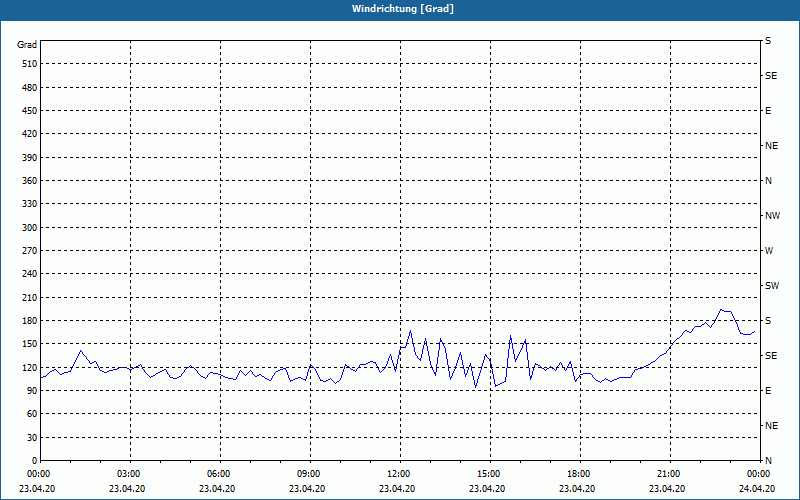Image resolution: width=800 pixels, height=500 pixels.
Task: Click the 330 y-axis value
Action: (30, 204)
